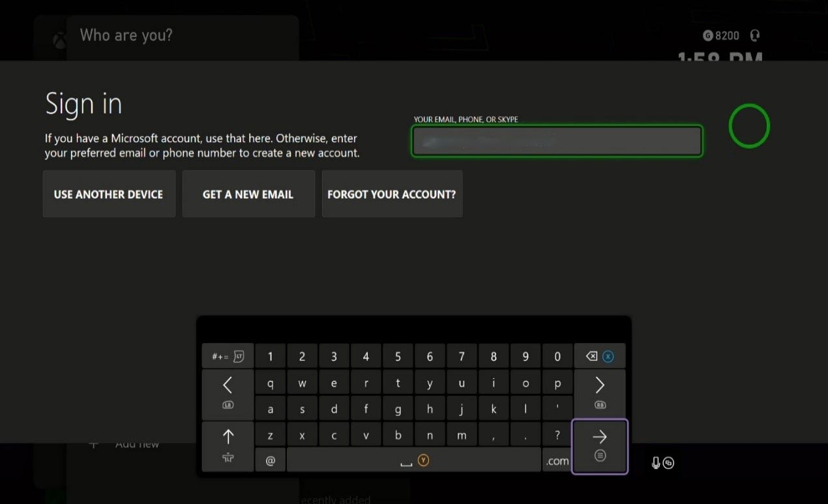Open the Forgot Your Account option
Image resolution: width=828 pixels, height=504 pixels.
[392, 194]
